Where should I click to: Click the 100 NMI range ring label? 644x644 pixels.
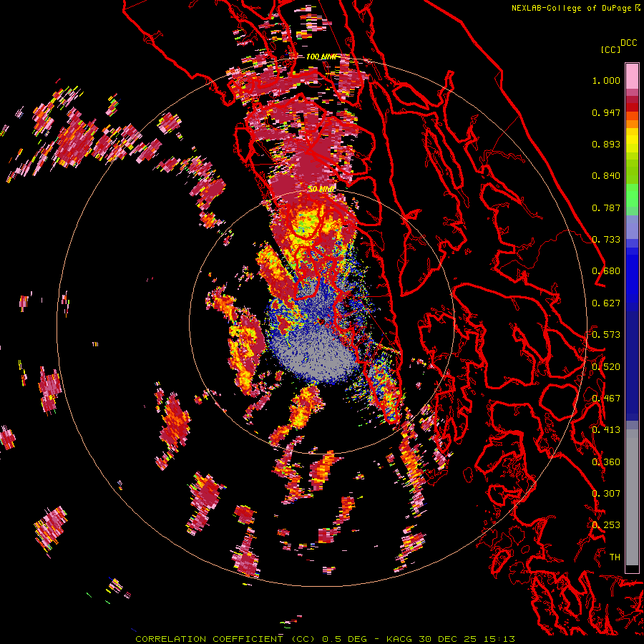coord(321,57)
